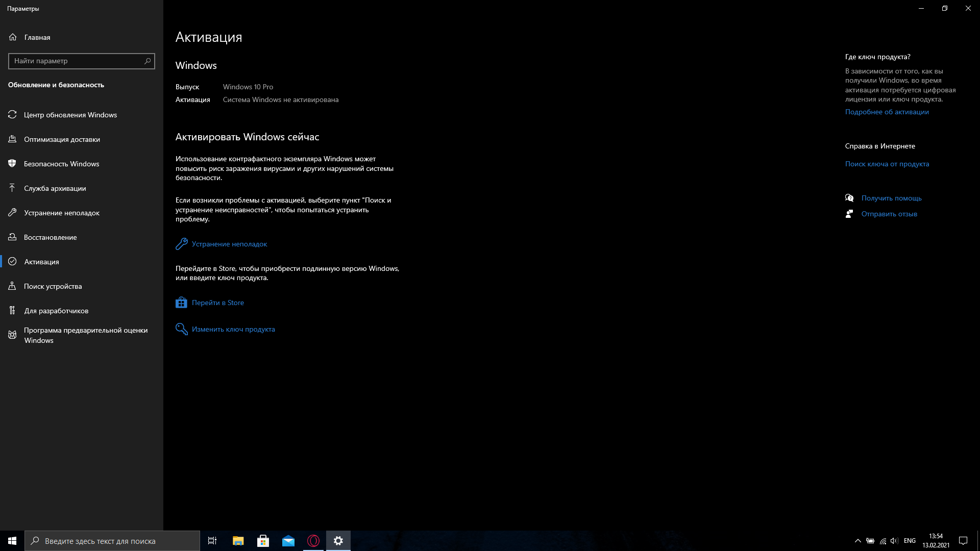The height and width of the screenshot is (551, 980).
Task: Click the Windows 10 Pro edition text
Action: [248, 87]
